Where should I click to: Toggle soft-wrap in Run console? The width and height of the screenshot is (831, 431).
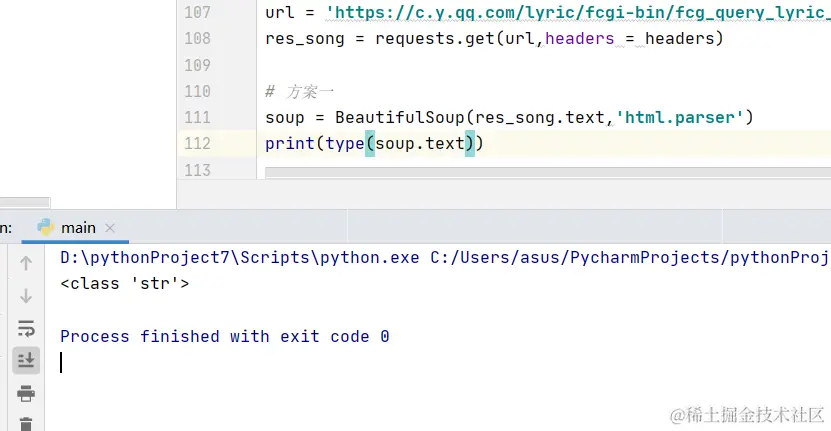coord(26,328)
